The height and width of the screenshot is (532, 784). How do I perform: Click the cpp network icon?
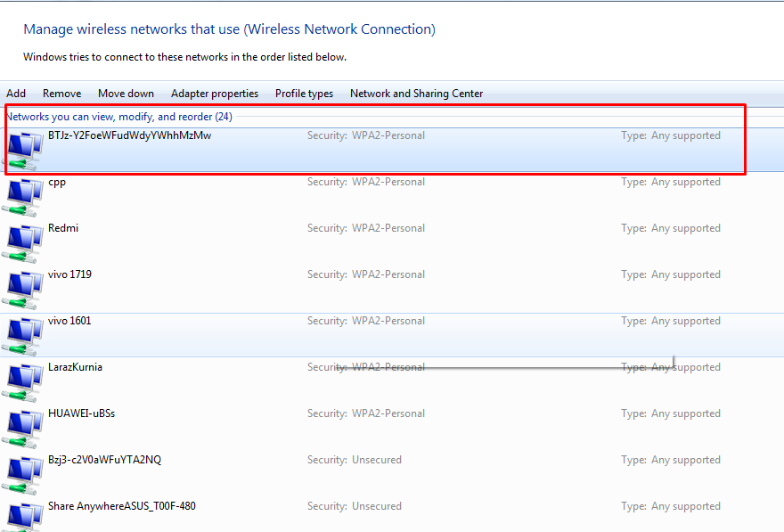pos(24,196)
